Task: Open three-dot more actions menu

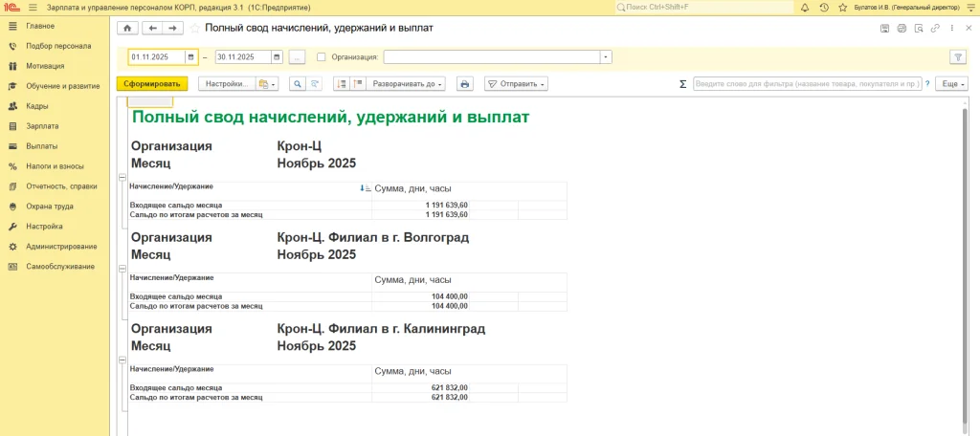Action: pyautogui.click(x=952, y=28)
